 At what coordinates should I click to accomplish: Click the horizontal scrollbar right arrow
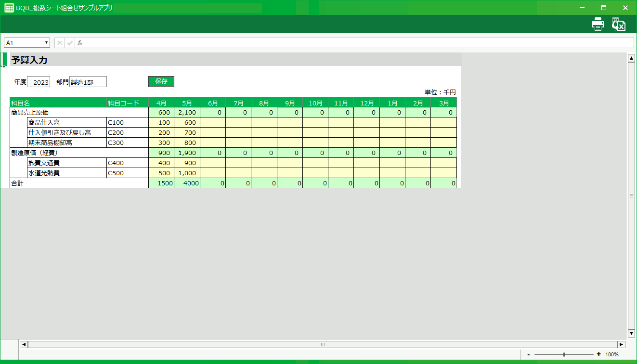click(x=621, y=344)
